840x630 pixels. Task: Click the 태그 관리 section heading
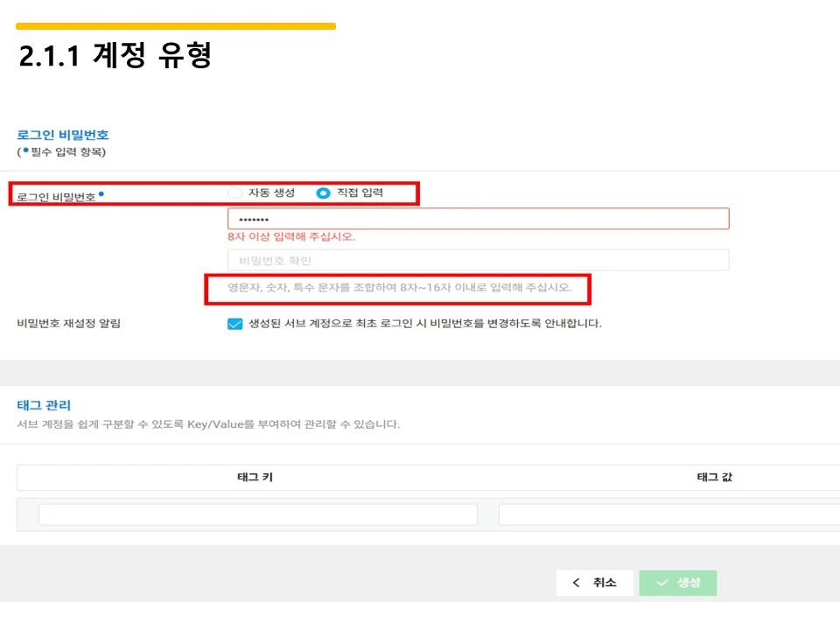point(38,405)
